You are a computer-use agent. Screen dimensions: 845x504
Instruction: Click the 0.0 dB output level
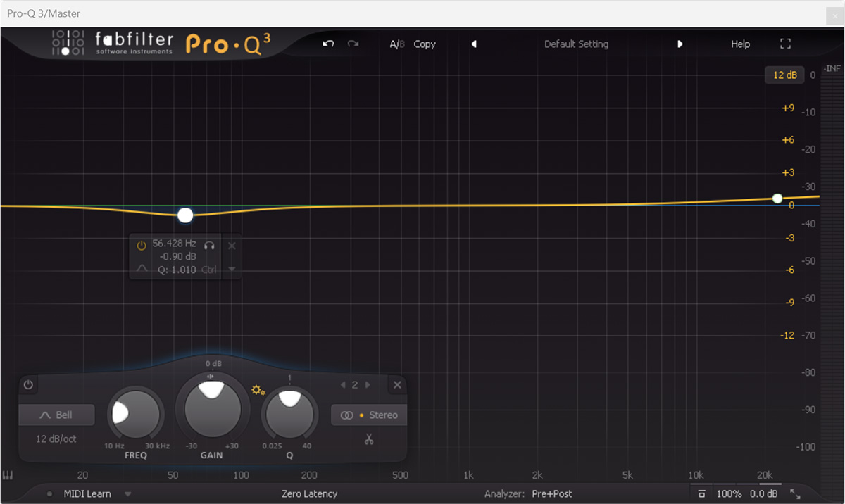pos(763,494)
